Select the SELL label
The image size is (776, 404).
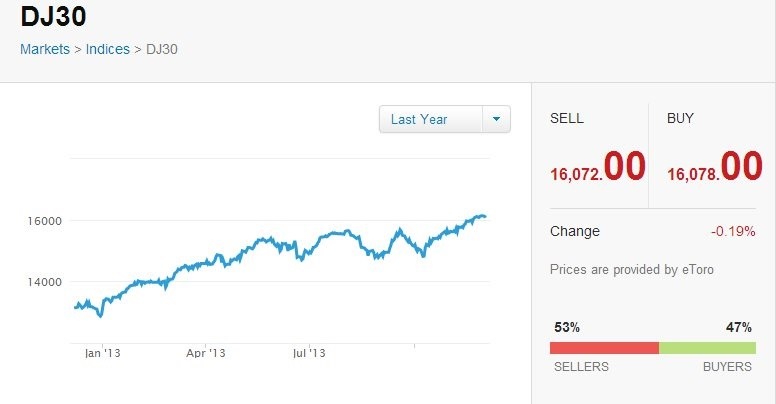(x=567, y=118)
